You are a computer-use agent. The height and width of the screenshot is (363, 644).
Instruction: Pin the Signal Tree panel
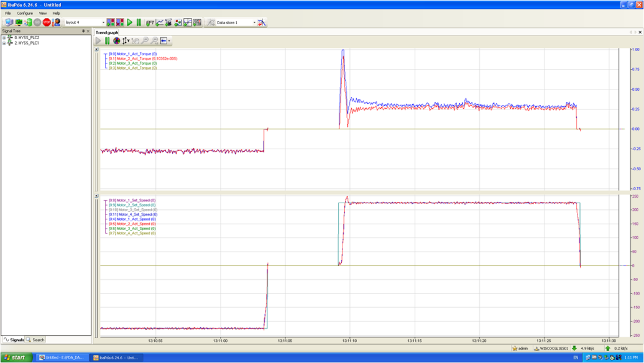[x=83, y=31]
